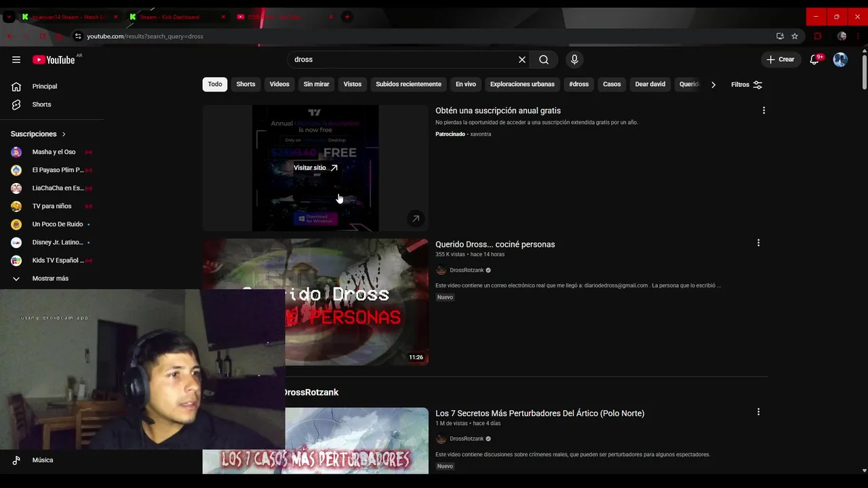Screen dimensions: 868x488
Task: Select the #dross filter chip
Action: click(x=579, y=84)
